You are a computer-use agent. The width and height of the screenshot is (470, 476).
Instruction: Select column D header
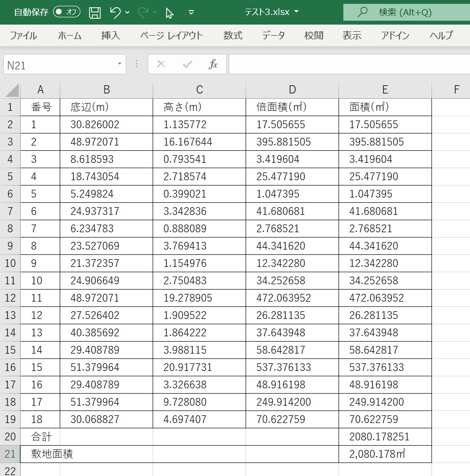(292, 90)
